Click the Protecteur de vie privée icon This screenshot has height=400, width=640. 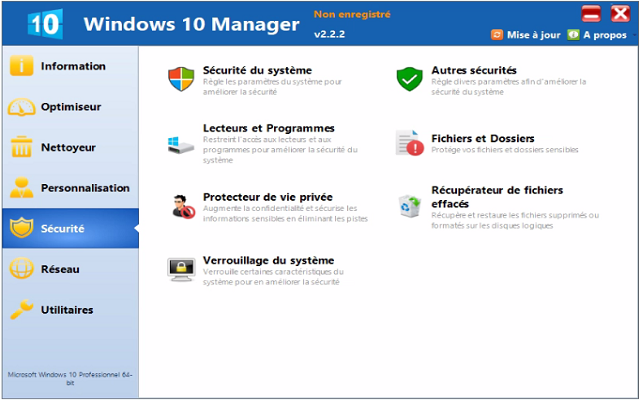click(183, 207)
